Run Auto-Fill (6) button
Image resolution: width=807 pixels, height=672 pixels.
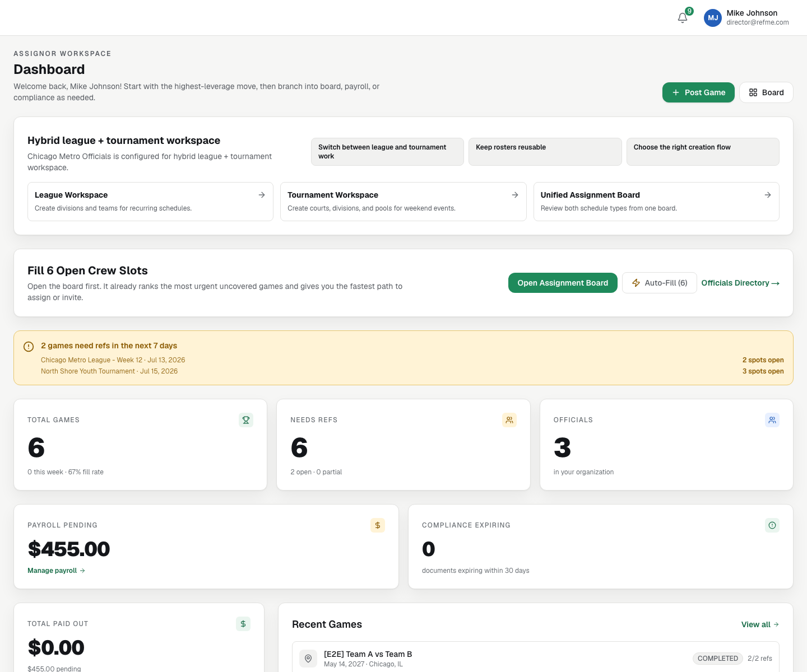click(660, 283)
